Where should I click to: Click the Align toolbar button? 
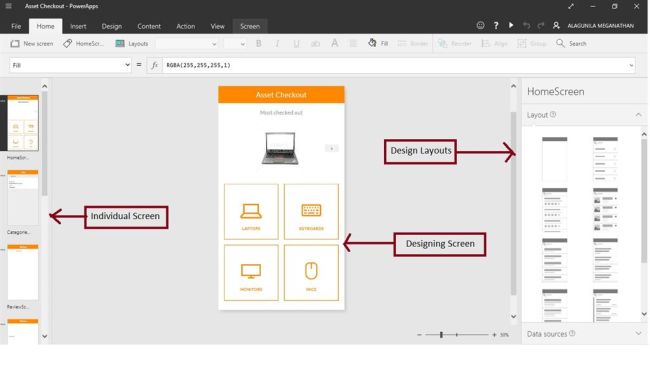(x=494, y=44)
